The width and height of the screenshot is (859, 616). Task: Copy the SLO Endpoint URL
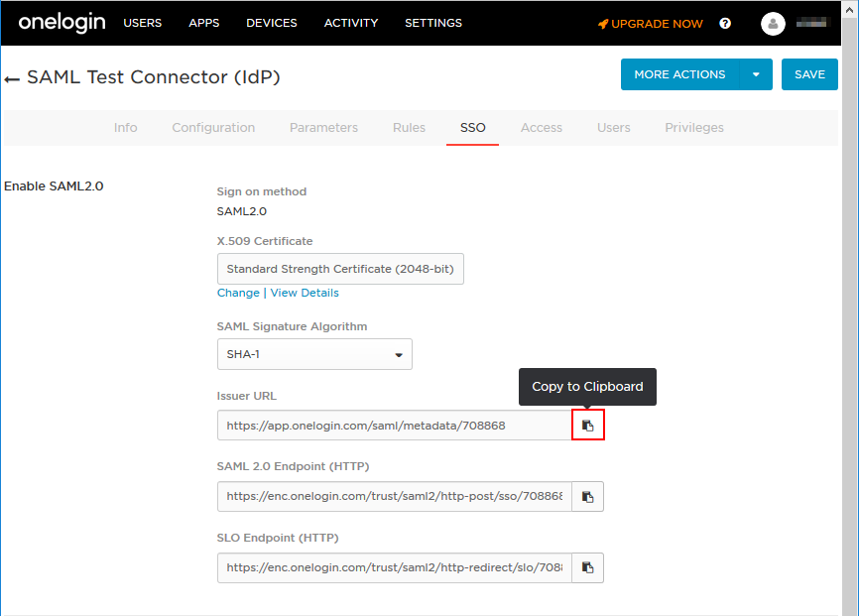coord(587,567)
